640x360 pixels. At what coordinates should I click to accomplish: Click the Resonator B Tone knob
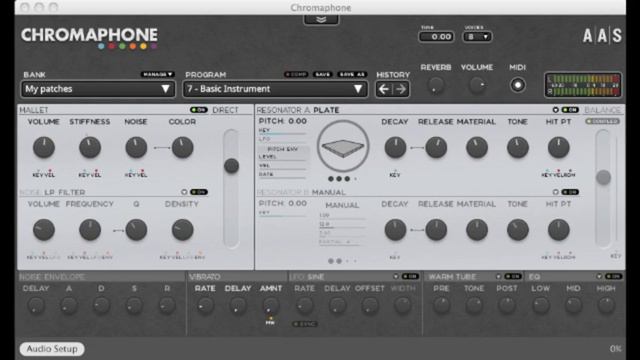518,230
